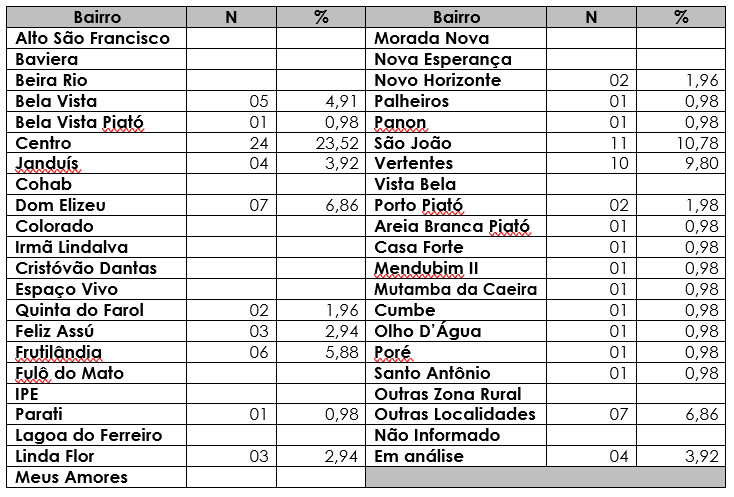734x497 pixels.
Task: Click the Centro row name cell
Action: [x=96, y=143]
